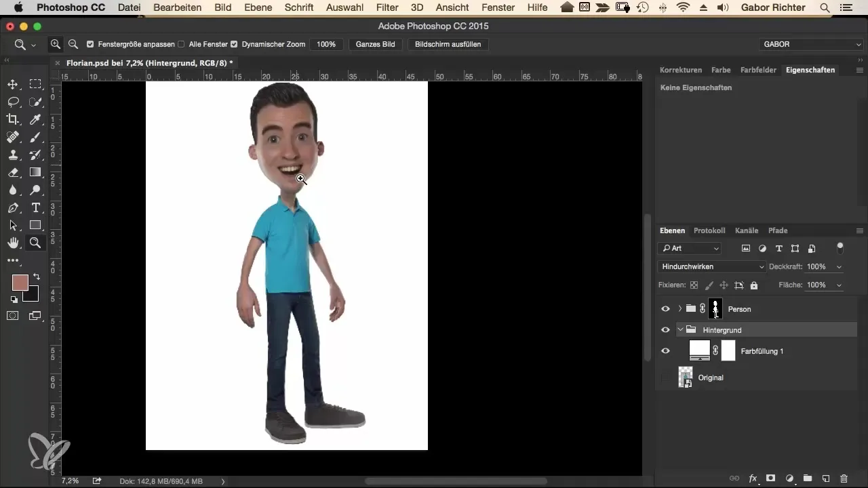Open the Ebenen panel flyout menu

(x=859, y=230)
